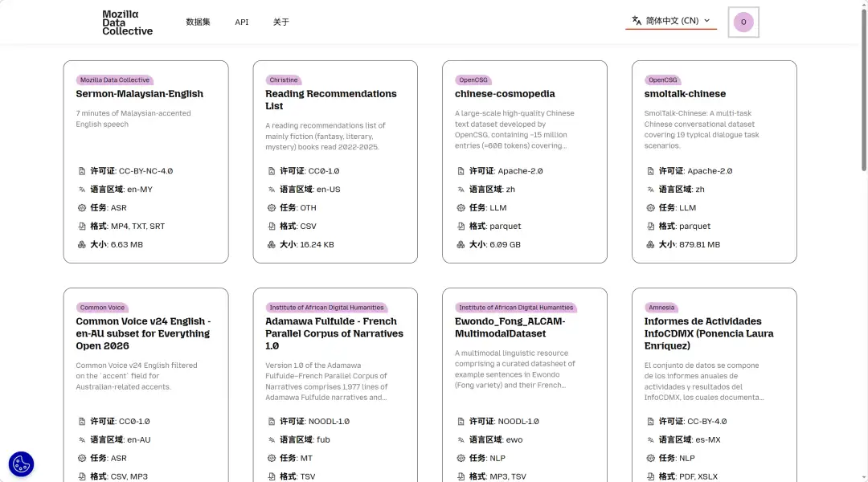The image size is (868, 482).
Task: Click the page vertical scrollbar thumb
Action: [863, 88]
